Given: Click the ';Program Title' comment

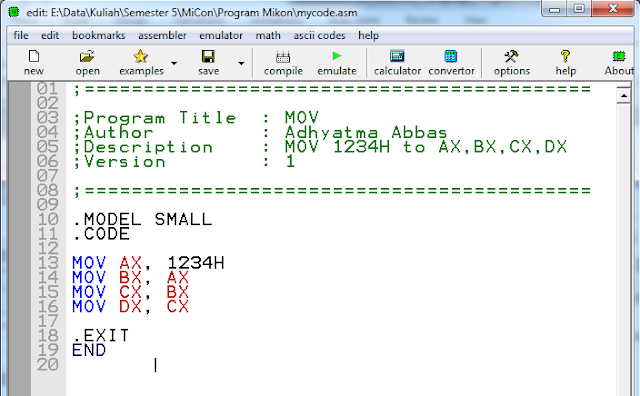Looking at the screenshot, I should click(155, 118).
